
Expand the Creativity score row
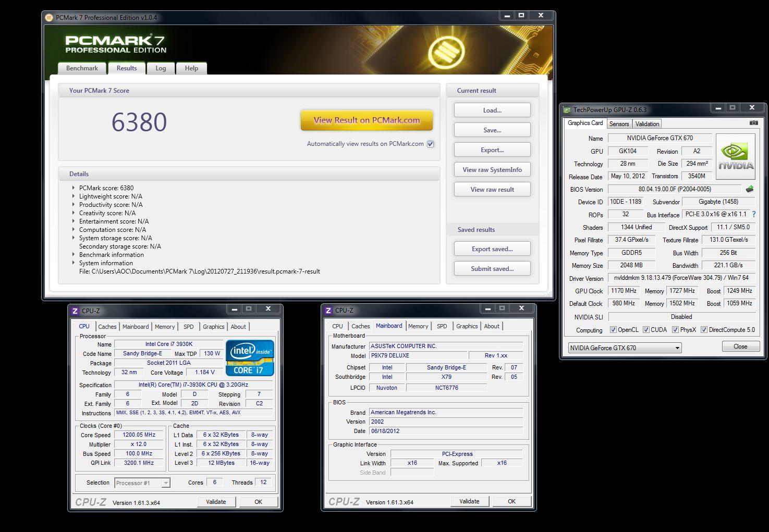(x=73, y=213)
